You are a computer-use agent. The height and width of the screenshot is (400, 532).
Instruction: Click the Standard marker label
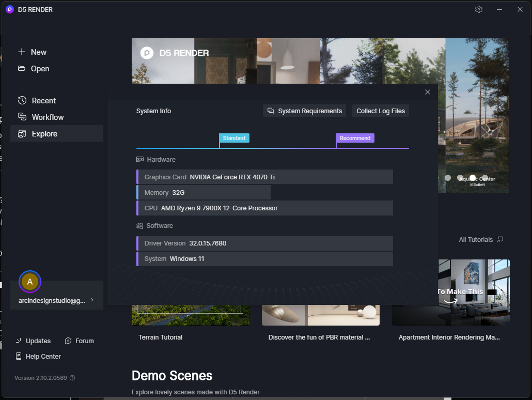234,138
